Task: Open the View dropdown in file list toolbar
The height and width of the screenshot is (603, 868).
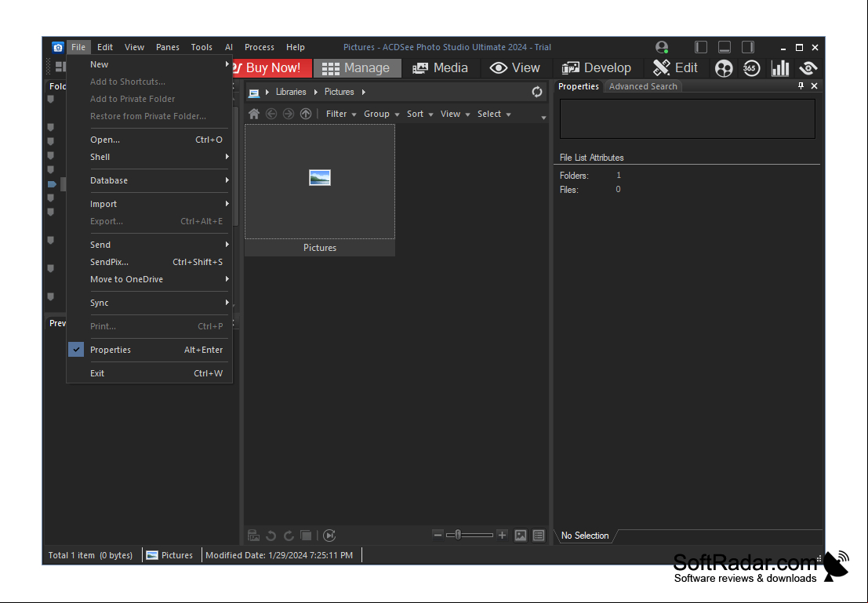Action: [x=455, y=114]
